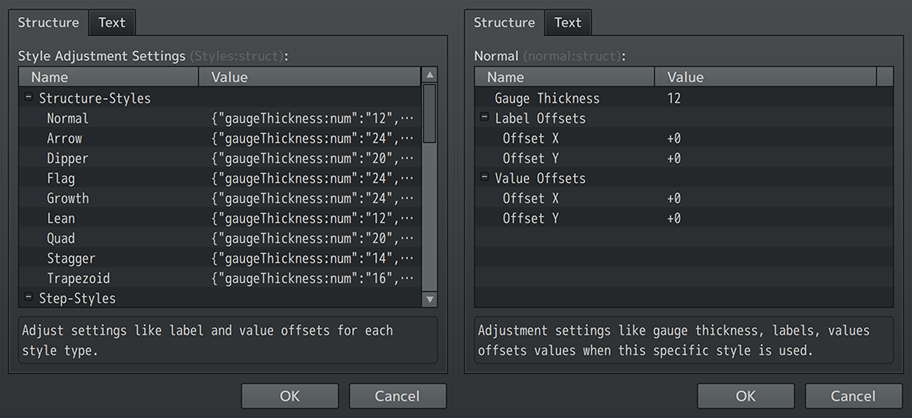Select the Dipper style entry
This screenshot has height=418, width=912.
click(67, 158)
